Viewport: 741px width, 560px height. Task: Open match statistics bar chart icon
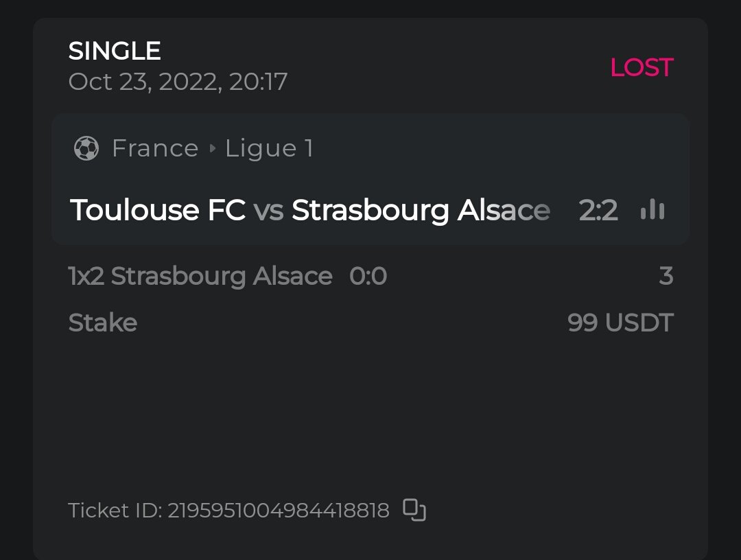[x=652, y=210]
